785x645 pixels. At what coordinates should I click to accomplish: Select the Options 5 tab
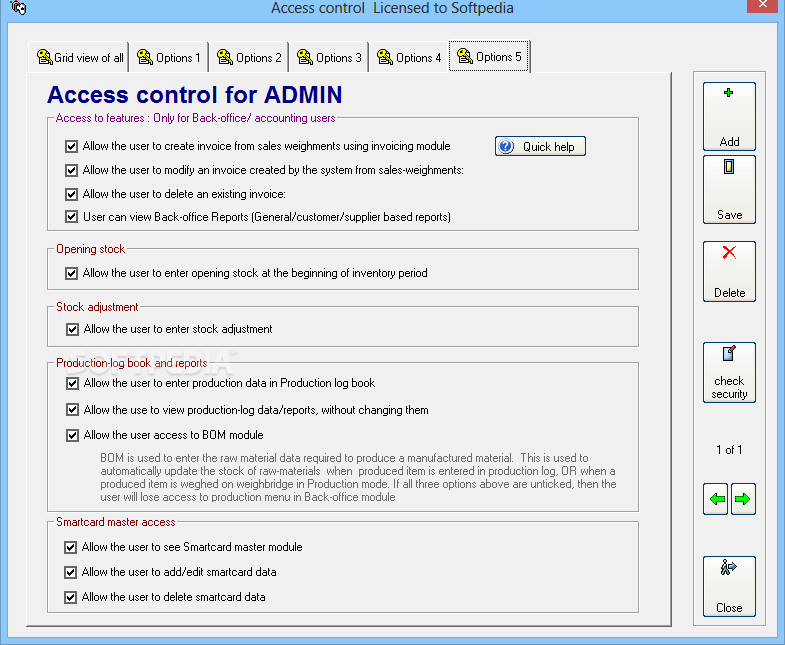coord(489,57)
